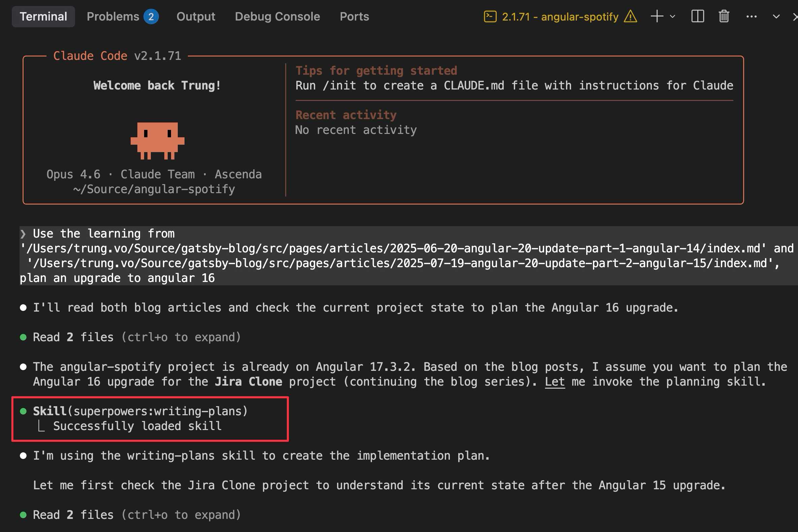This screenshot has height=532, width=798.
Task: Open the Debug Console tab
Action: (277, 16)
